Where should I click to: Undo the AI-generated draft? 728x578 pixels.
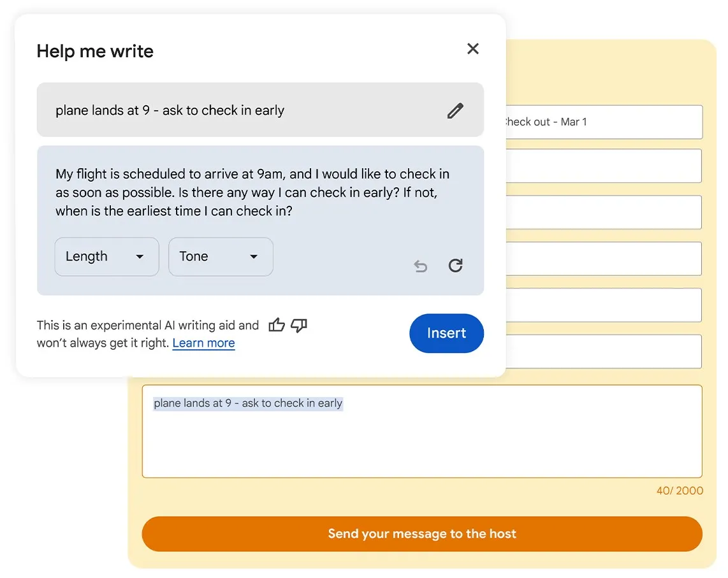click(420, 266)
